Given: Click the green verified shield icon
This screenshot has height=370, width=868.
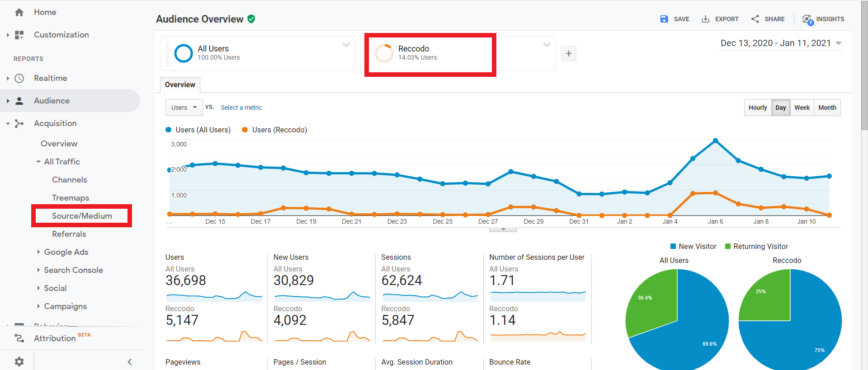Looking at the screenshot, I should coord(251,19).
